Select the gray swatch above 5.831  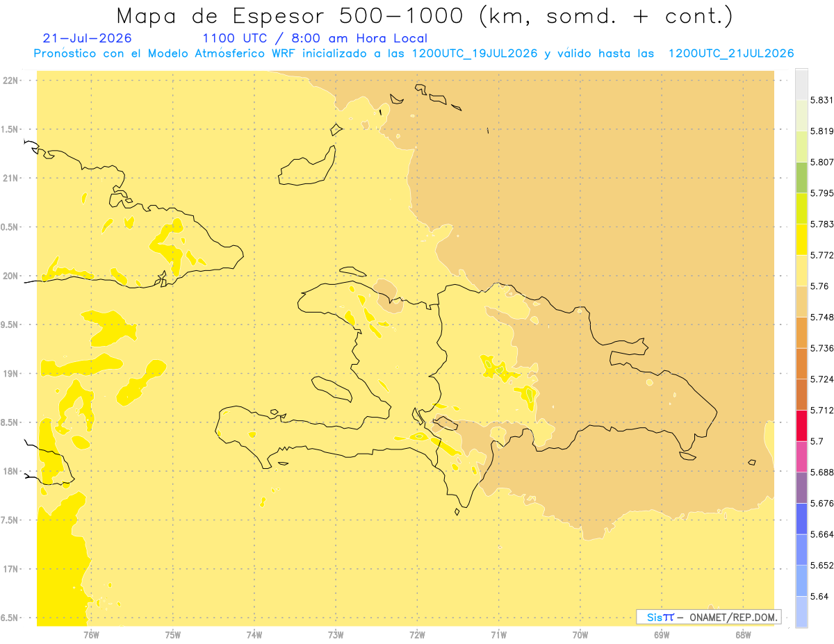coord(801,84)
